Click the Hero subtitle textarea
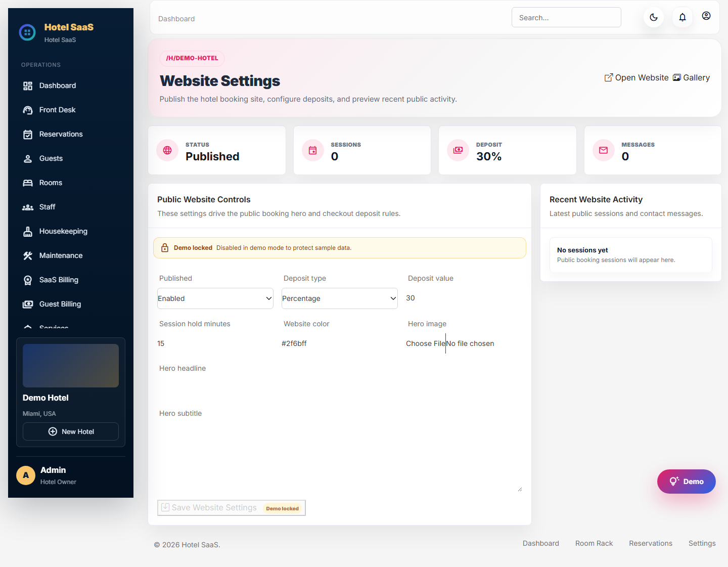 (x=340, y=457)
